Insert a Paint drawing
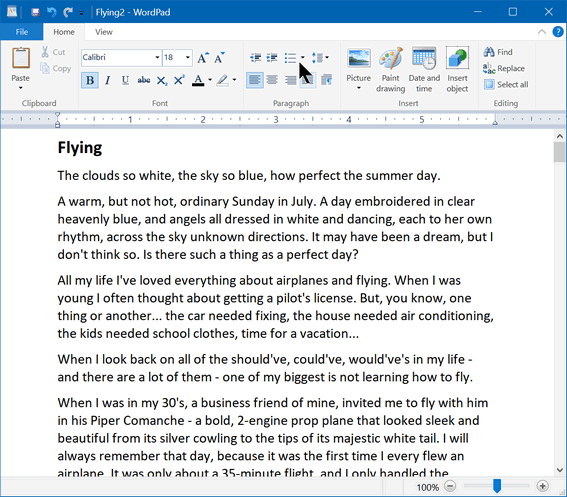 pos(391,69)
